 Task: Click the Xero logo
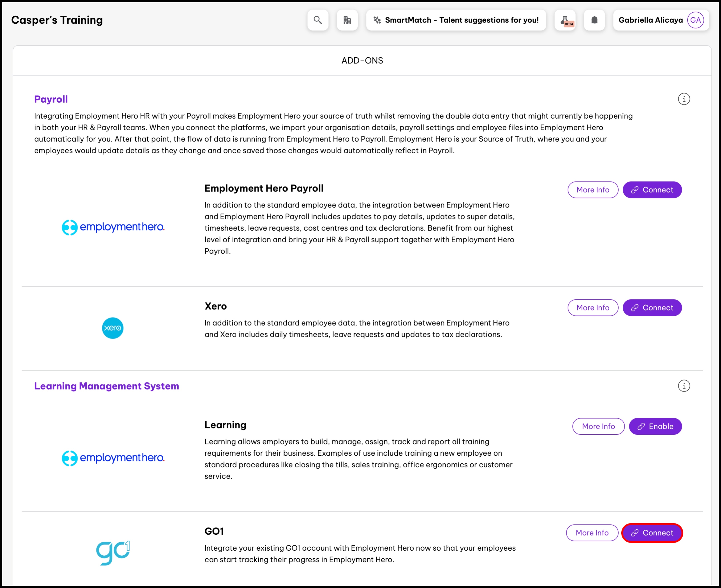113,328
